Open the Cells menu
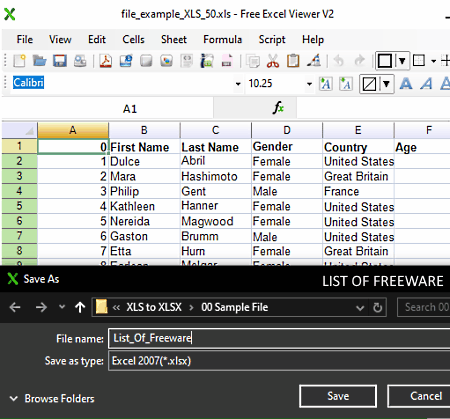 (133, 39)
